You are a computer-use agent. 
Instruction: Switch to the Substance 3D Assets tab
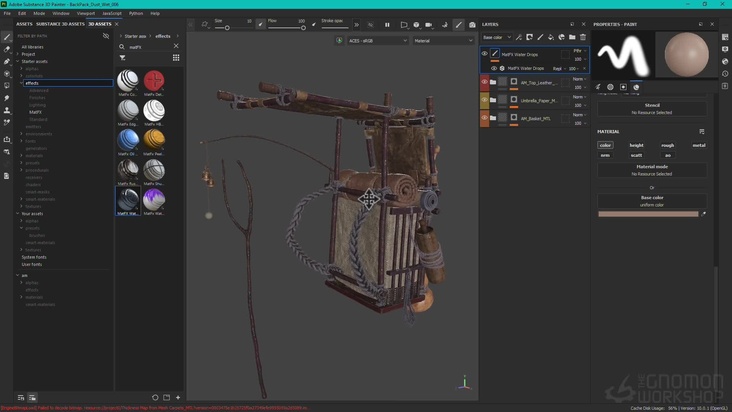(60, 24)
